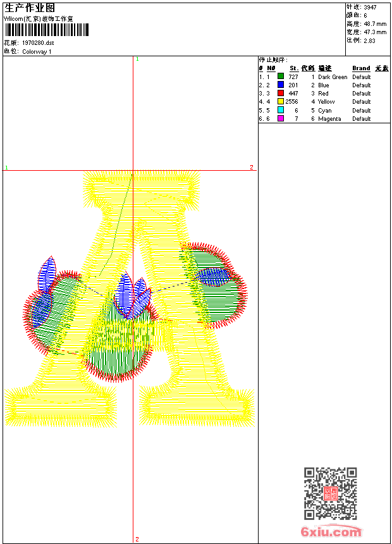The image size is (392, 544).
Task: Click Default brand in the Dark Green row
Action: [362, 77]
